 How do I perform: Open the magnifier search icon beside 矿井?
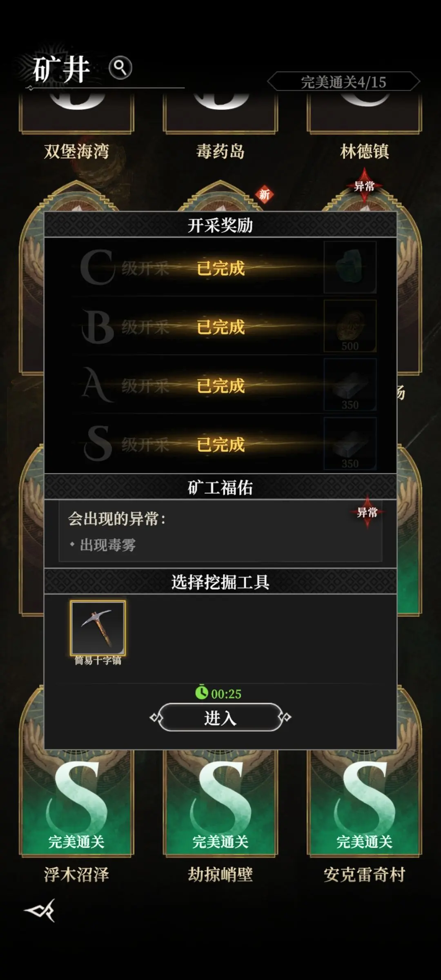(x=120, y=67)
